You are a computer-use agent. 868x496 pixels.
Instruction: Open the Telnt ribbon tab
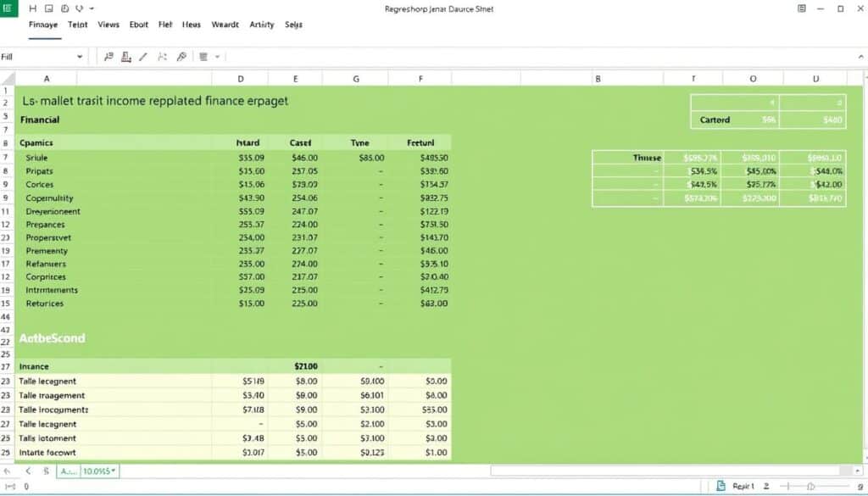(x=77, y=25)
